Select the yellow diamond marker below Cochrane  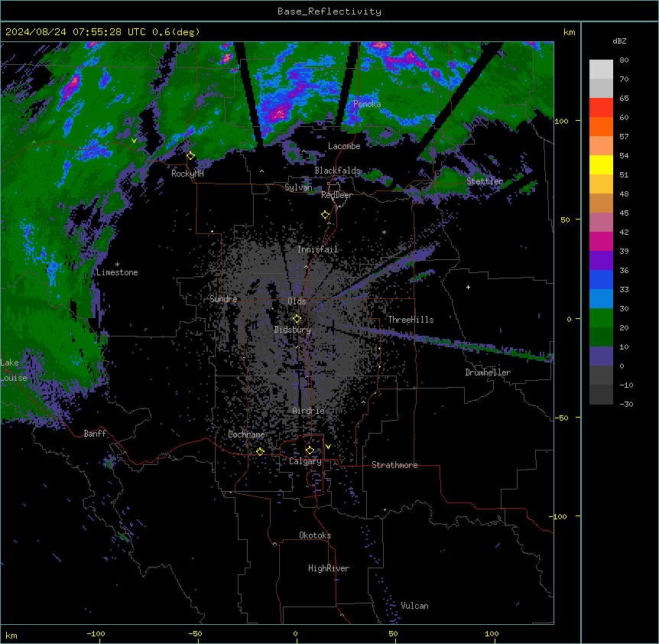pos(260,451)
